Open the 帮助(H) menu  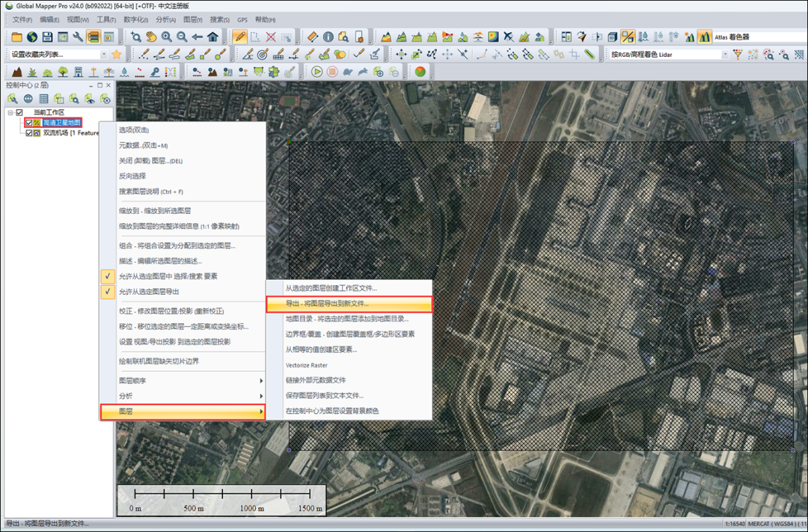[x=266, y=19]
